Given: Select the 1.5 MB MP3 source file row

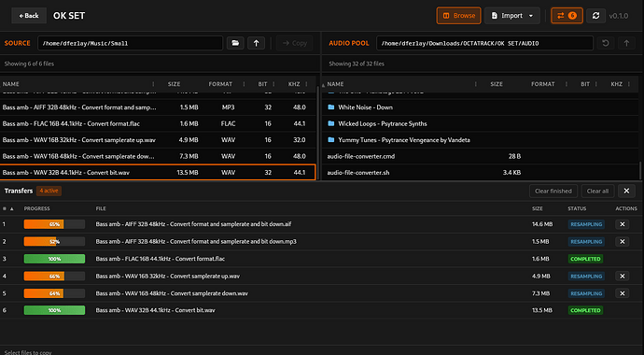Looking at the screenshot, I should point(158,107).
